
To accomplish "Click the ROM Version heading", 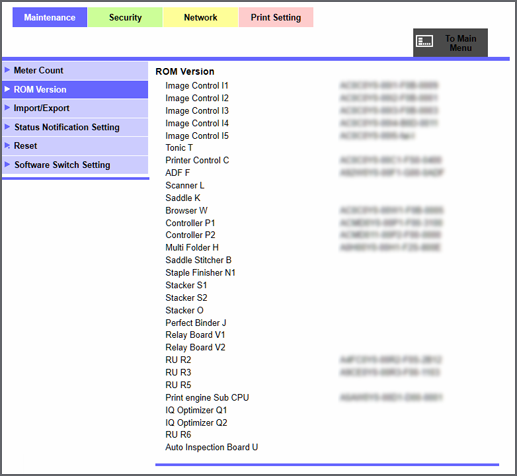I will (x=185, y=72).
